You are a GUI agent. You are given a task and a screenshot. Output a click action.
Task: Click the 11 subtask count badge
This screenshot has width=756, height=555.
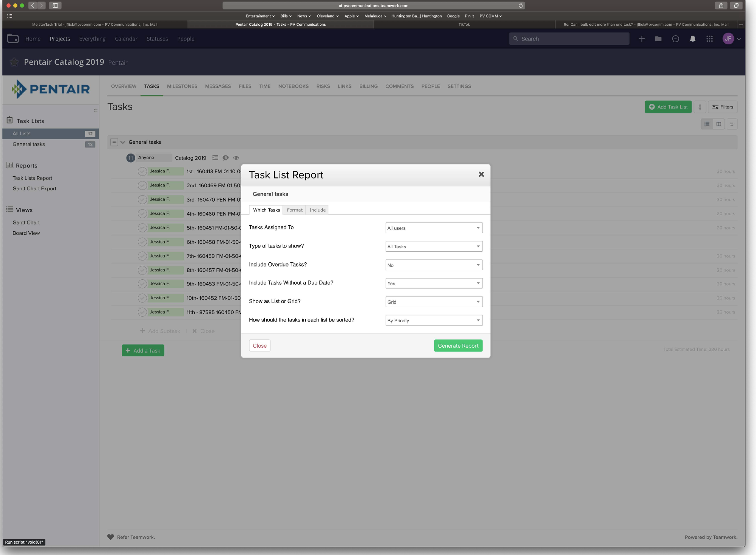[130, 158]
